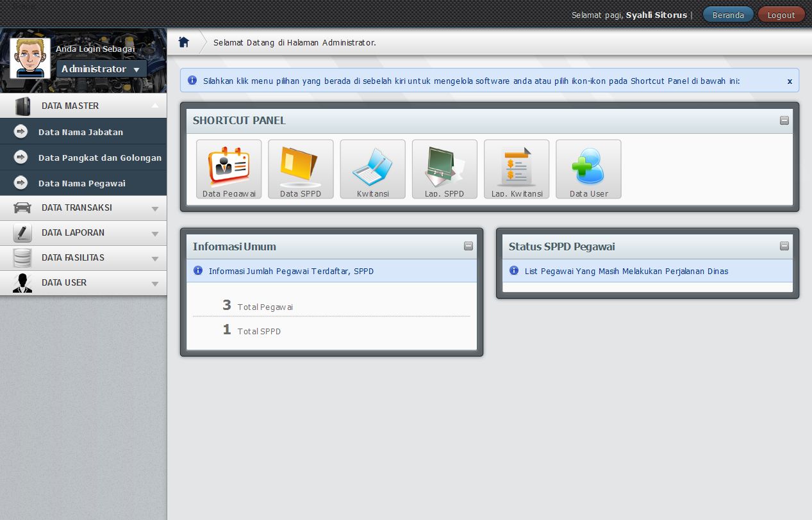Viewport: 812px width, 520px height.
Task: Open the Data User shortcut icon
Action: coord(588,169)
